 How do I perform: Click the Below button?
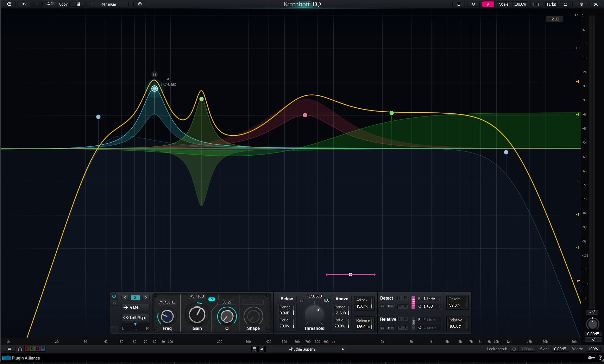click(287, 299)
